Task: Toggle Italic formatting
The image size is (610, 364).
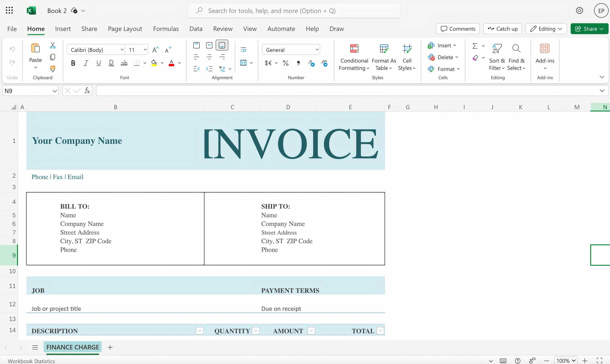Action: tap(86, 63)
